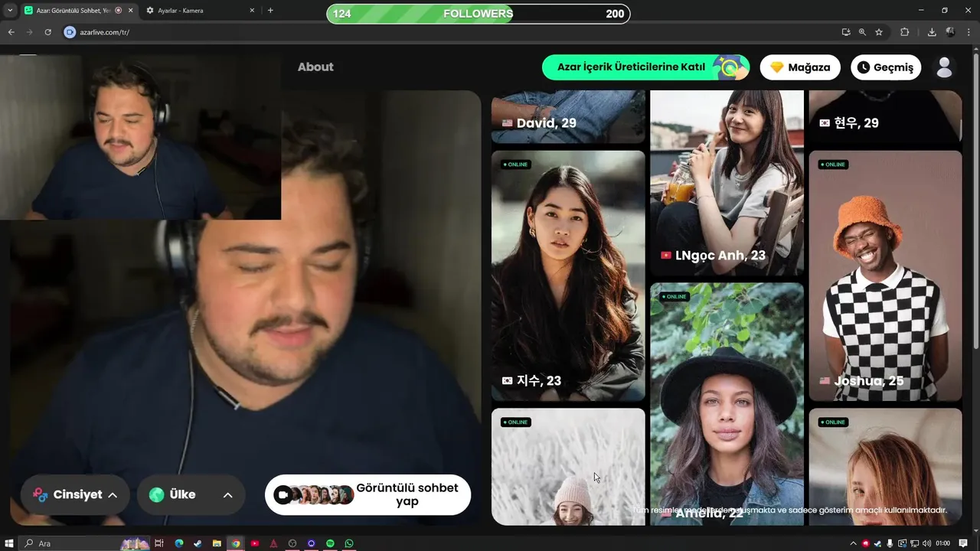Switch to the Ayarlar - Kamera tab
Viewport: 980px width, 551px height.
tap(201, 11)
